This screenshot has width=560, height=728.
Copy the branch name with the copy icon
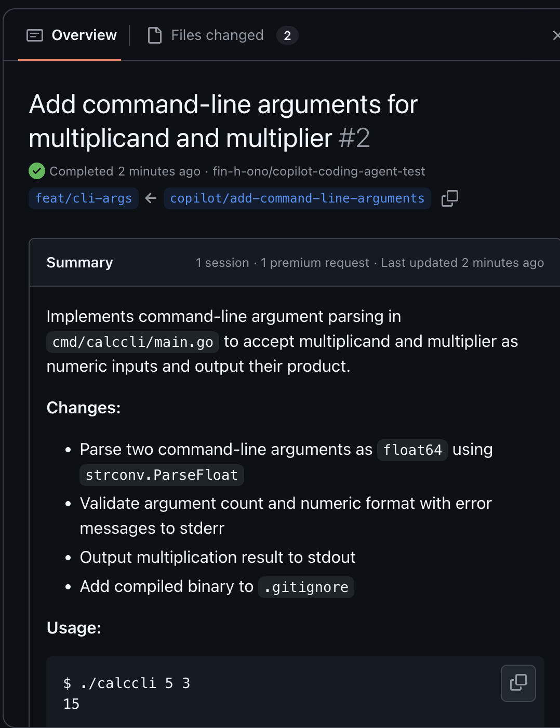[450, 198]
